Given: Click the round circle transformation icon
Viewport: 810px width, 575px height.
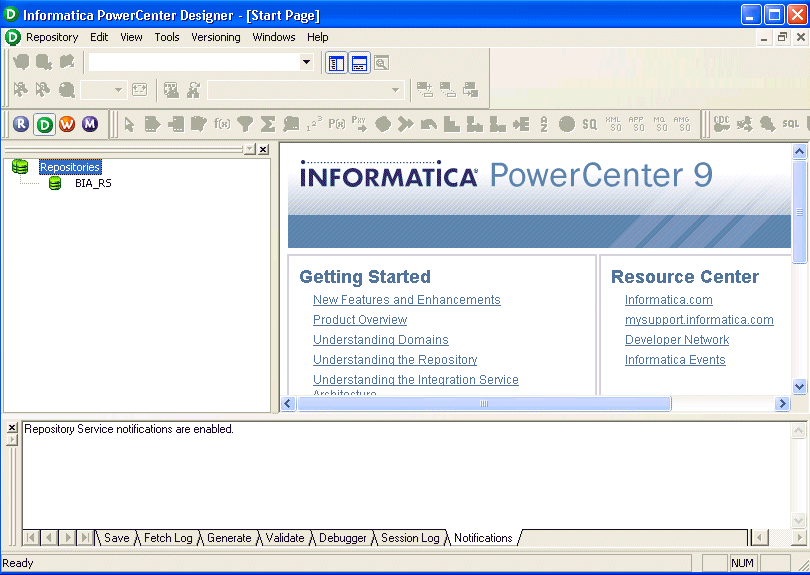Looking at the screenshot, I should point(566,124).
